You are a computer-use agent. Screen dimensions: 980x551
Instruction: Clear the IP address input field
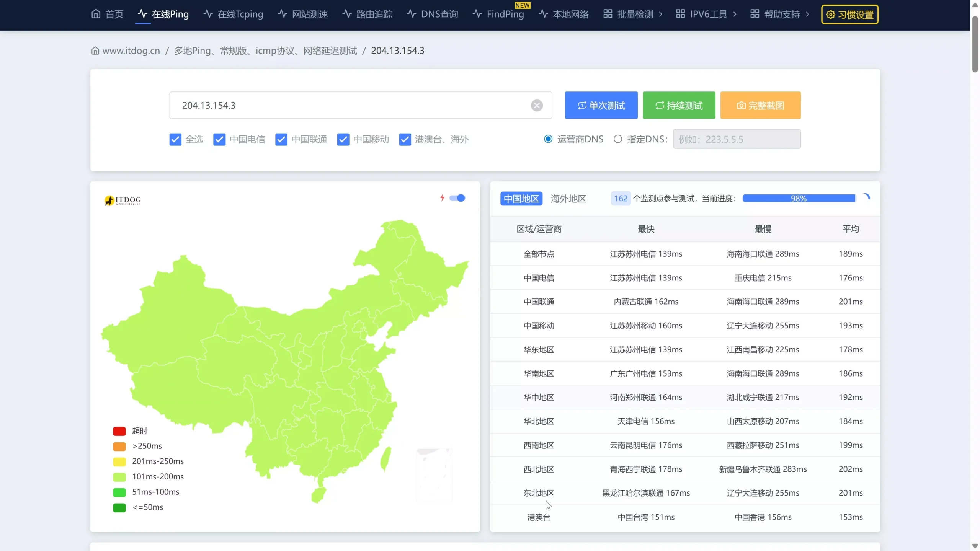(537, 105)
